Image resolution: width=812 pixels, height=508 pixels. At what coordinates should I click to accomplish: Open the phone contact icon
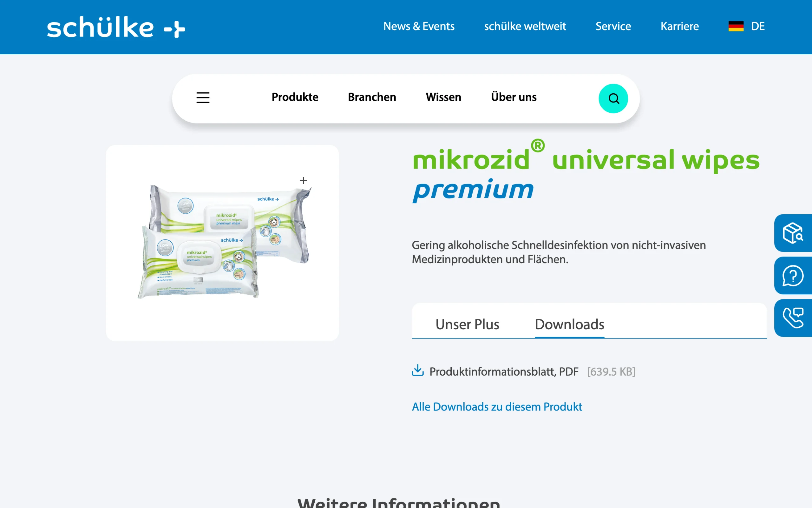tap(793, 318)
